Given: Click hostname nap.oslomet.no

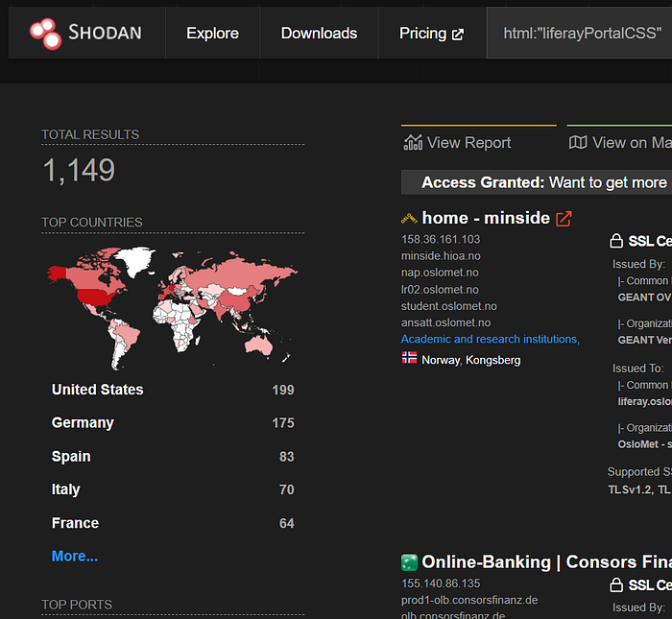Looking at the screenshot, I should tap(440, 273).
